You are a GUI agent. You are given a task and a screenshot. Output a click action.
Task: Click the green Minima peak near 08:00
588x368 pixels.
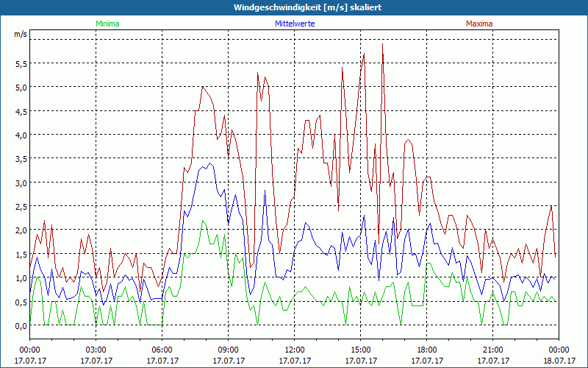click(203, 221)
